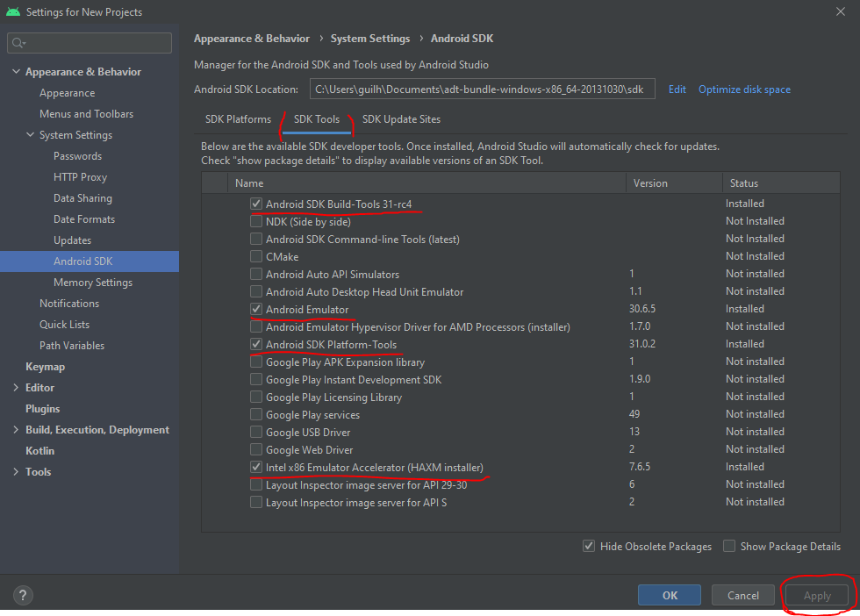Open Data Sharing settings

pyautogui.click(x=82, y=198)
